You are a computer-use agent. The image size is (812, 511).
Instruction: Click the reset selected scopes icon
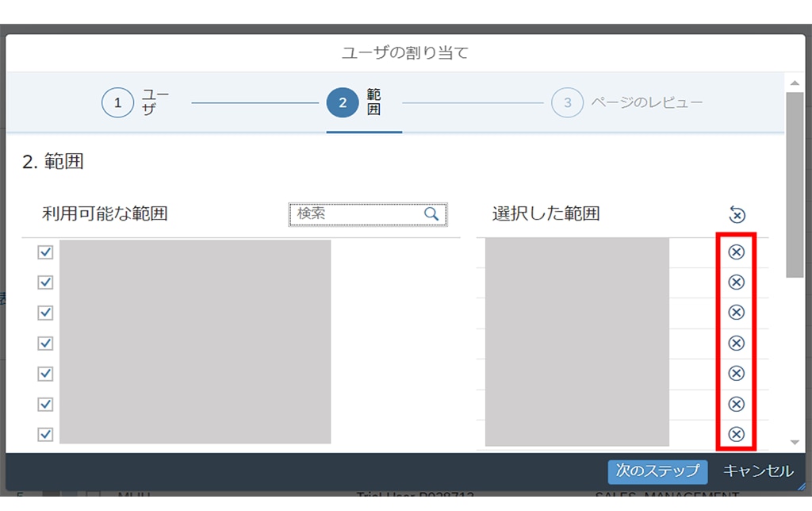[737, 214]
